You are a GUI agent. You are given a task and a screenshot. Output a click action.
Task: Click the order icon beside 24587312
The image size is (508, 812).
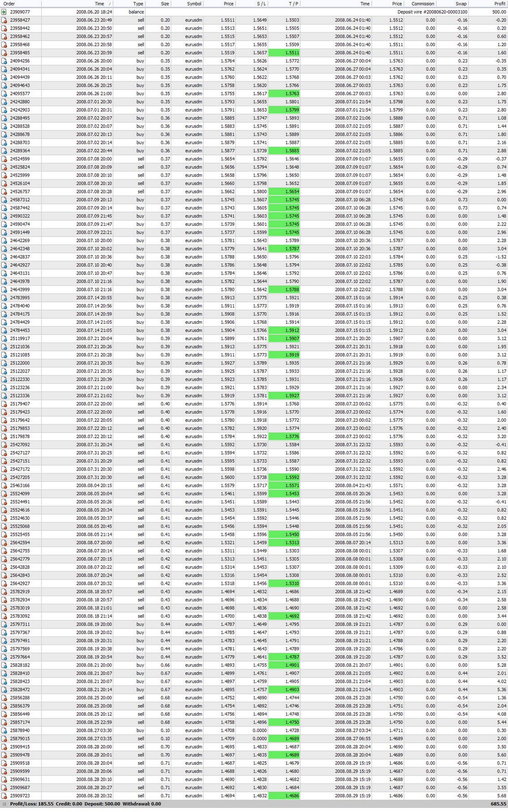tap(4, 199)
